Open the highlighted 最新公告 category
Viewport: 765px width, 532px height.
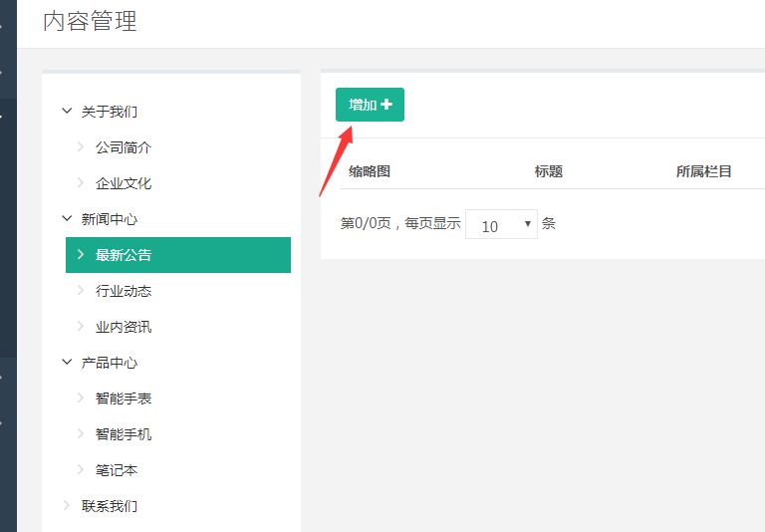[124, 255]
